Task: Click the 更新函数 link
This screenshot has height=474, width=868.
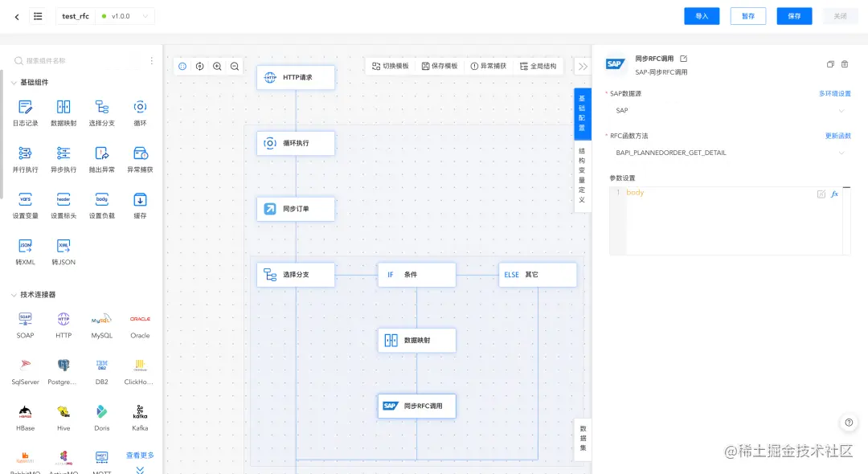Action: tap(838, 136)
